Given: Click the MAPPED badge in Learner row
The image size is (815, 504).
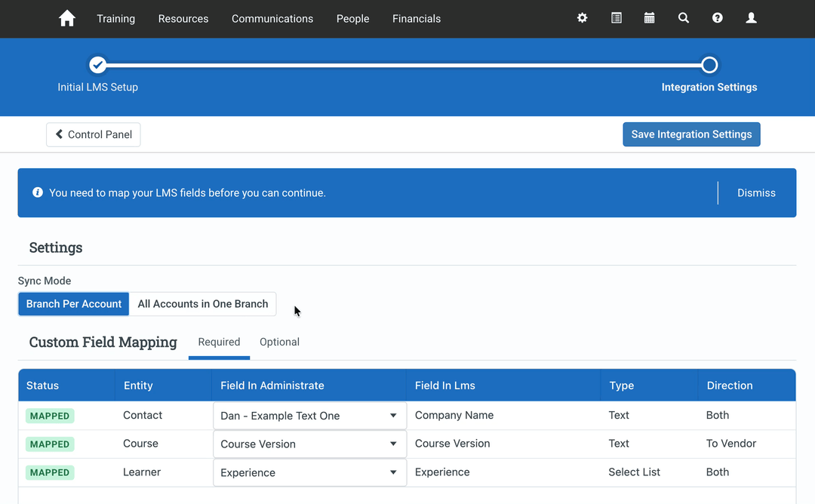Looking at the screenshot, I should (50, 472).
